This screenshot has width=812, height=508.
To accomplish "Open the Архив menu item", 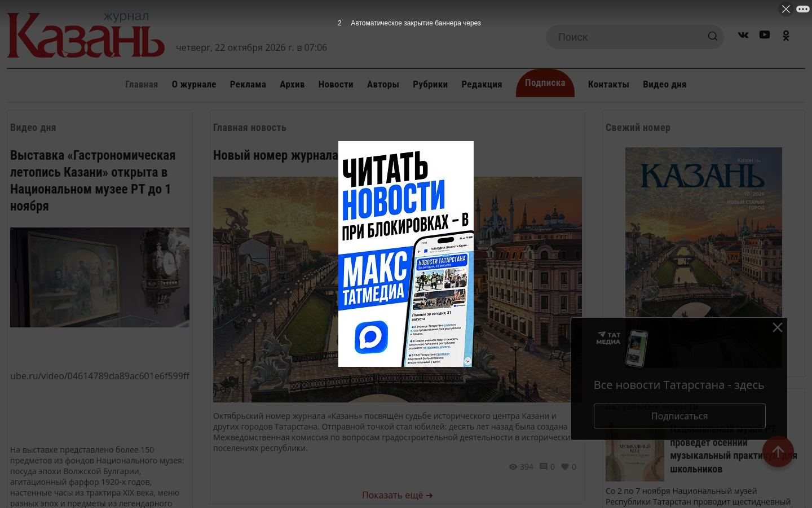I will (292, 85).
